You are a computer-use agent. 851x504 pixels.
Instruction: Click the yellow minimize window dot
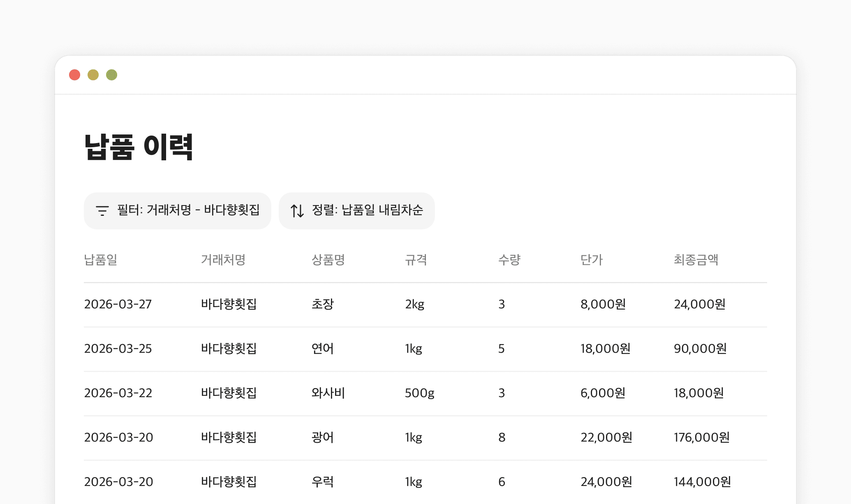coord(93,75)
